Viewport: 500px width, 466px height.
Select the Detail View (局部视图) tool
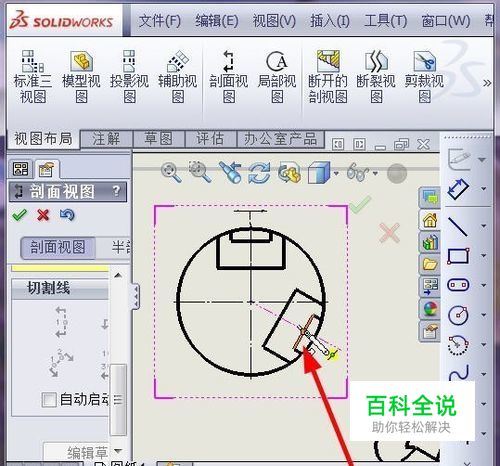[x=277, y=77]
